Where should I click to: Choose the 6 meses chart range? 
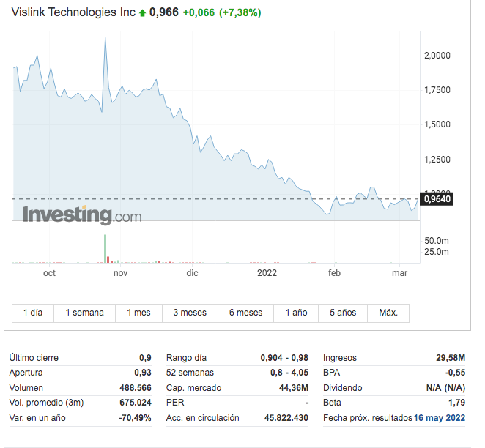click(246, 313)
